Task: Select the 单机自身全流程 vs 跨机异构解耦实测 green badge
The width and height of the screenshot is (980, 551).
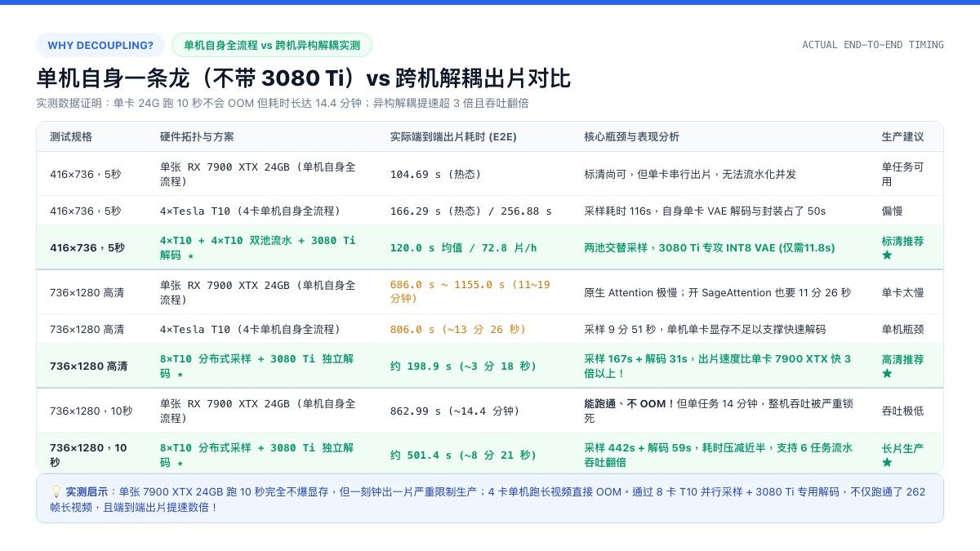Action: tap(272, 45)
